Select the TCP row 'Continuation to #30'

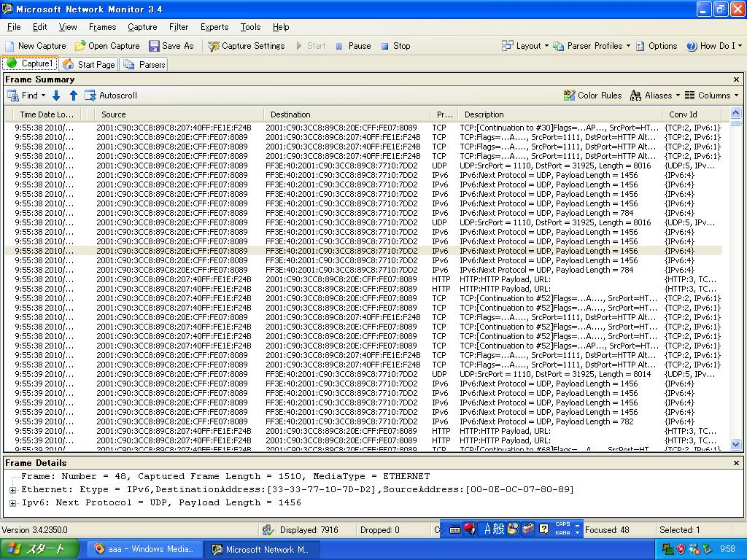[364, 128]
